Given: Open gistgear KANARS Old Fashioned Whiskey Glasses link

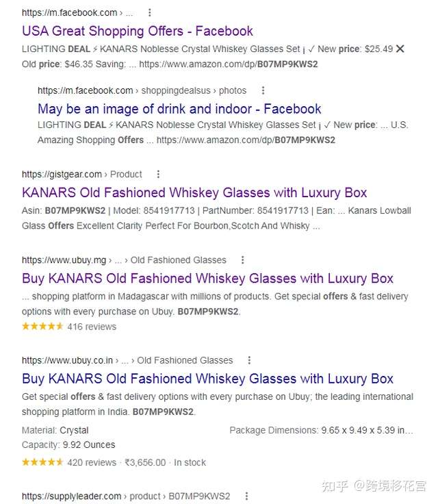Looking at the screenshot, I should 194,193.
